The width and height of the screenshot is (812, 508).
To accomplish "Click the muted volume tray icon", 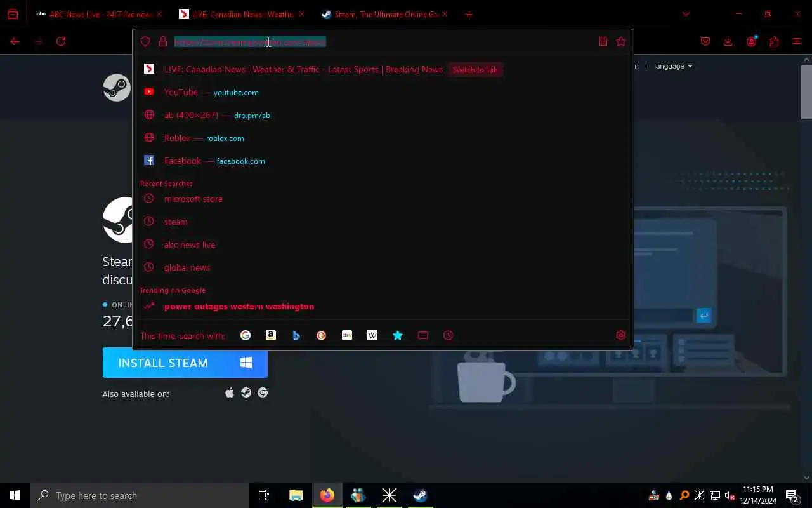I will pyautogui.click(x=730, y=495).
